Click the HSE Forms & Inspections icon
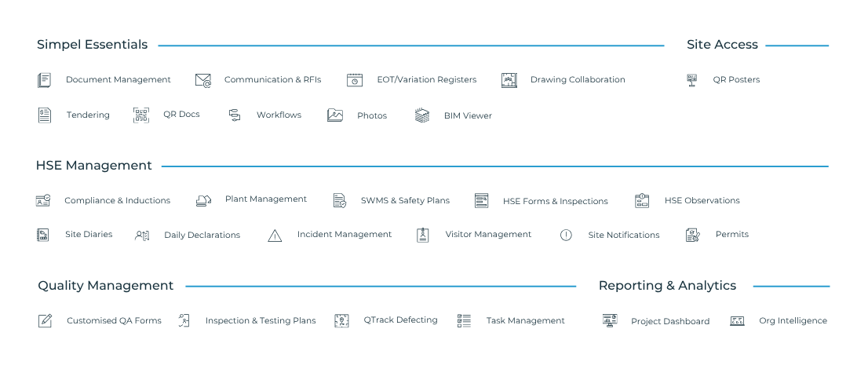Screen dimensions: 868x369 tap(482, 200)
